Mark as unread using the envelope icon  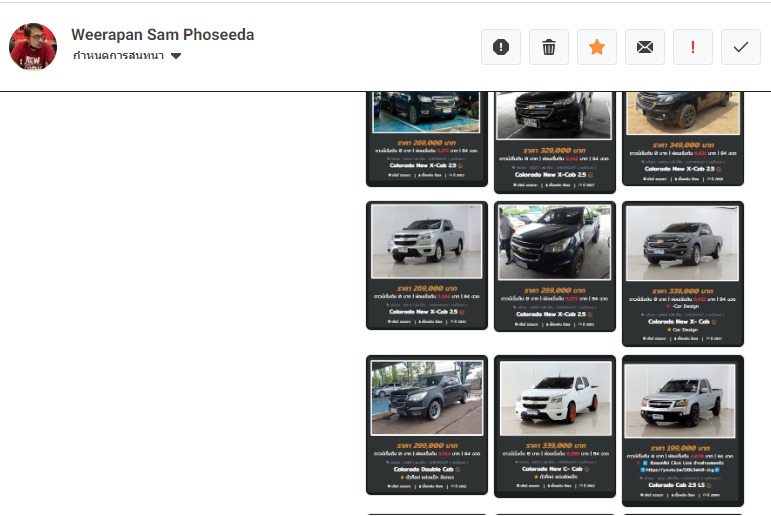coord(645,47)
